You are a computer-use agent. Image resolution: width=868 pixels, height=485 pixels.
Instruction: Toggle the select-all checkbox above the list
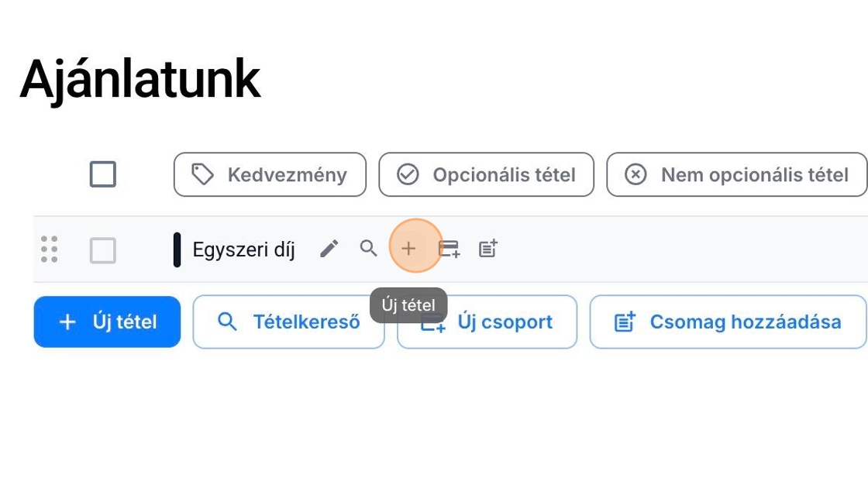(103, 174)
